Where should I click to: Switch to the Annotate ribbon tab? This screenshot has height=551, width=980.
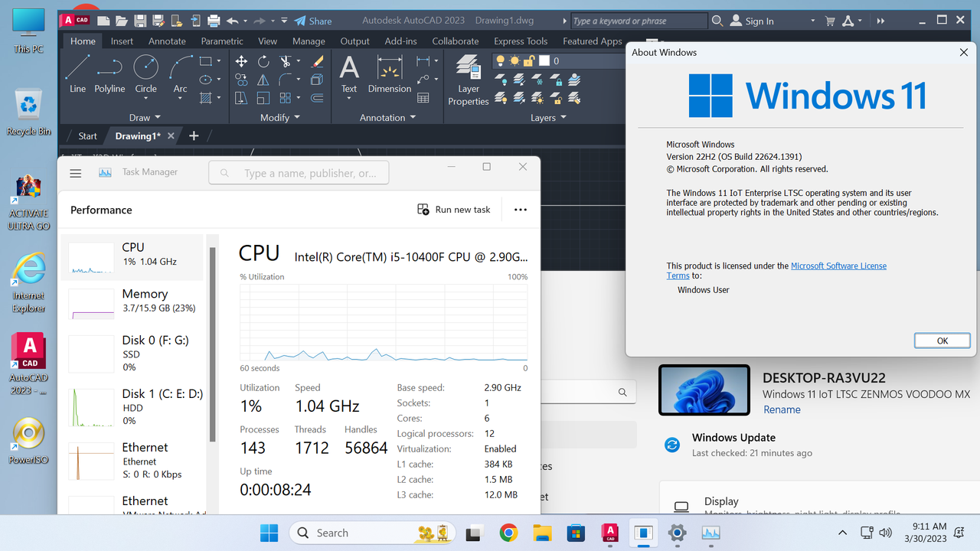pyautogui.click(x=167, y=41)
